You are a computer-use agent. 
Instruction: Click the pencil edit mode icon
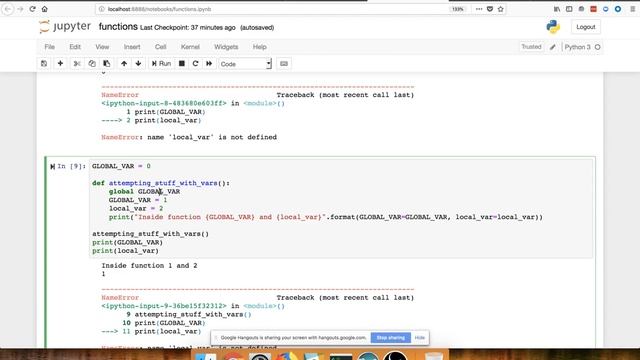click(553, 47)
